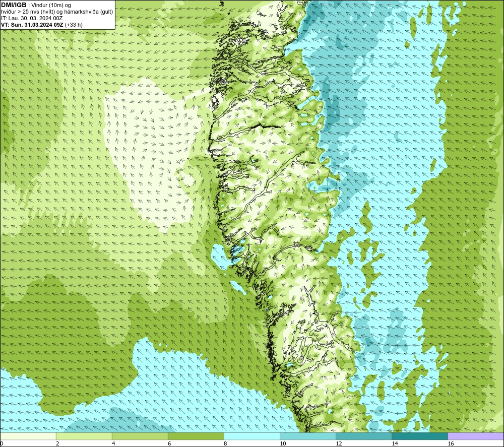
Task: Click the purple swatch above 16 m/s
Action: pyautogui.click(x=476, y=436)
